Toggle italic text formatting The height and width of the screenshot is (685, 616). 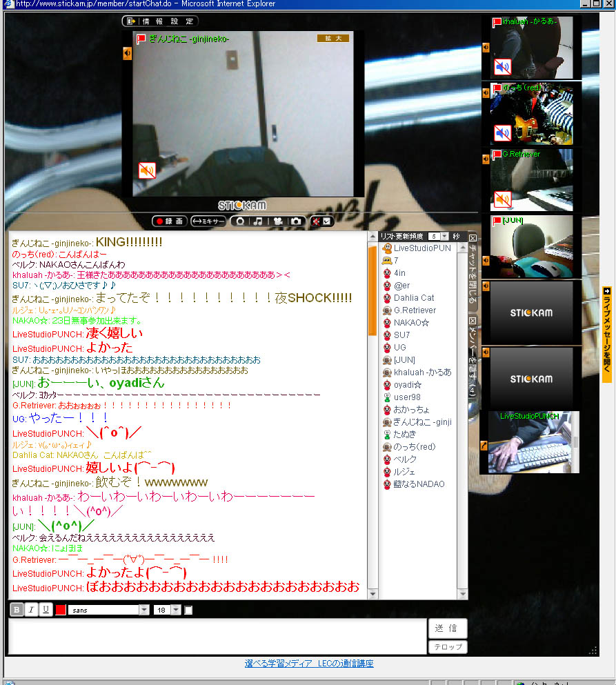(31, 609)
